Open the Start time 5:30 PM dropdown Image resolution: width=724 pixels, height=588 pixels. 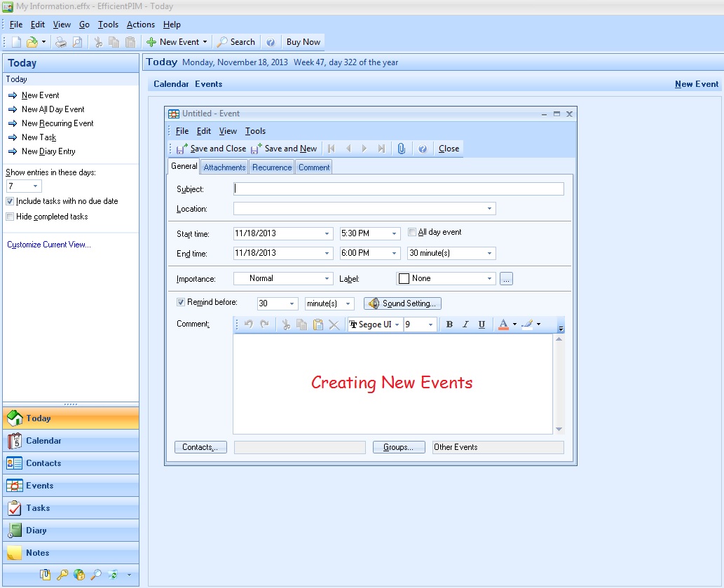(395, 234)
